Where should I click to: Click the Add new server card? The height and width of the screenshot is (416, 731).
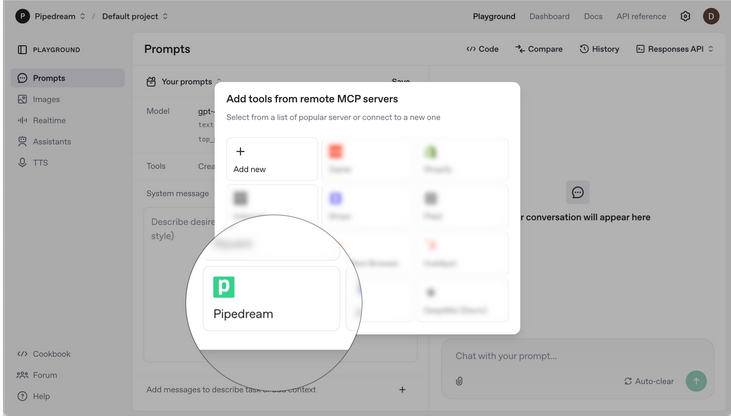(x=272, y=159)
